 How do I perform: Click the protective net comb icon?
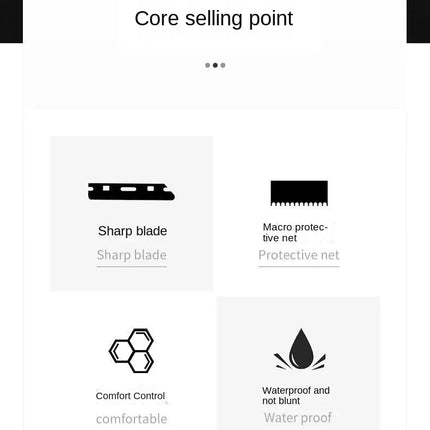click(299, 193)
